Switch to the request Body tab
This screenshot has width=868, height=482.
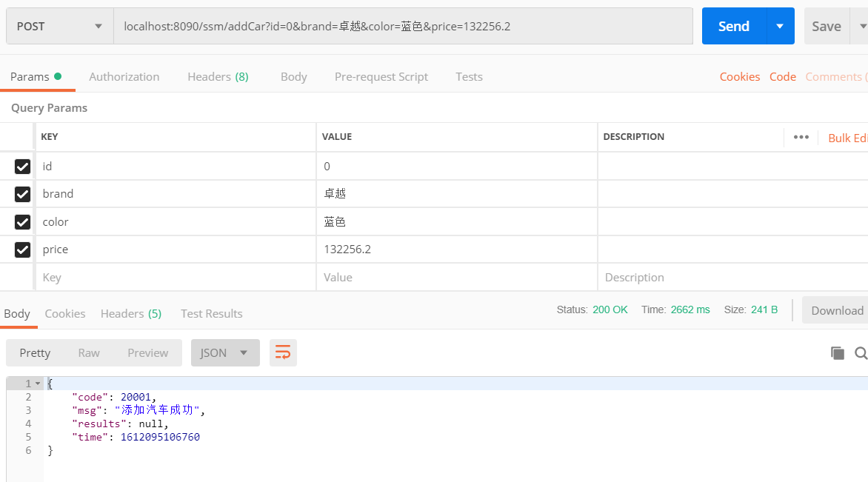coord(293,77)
